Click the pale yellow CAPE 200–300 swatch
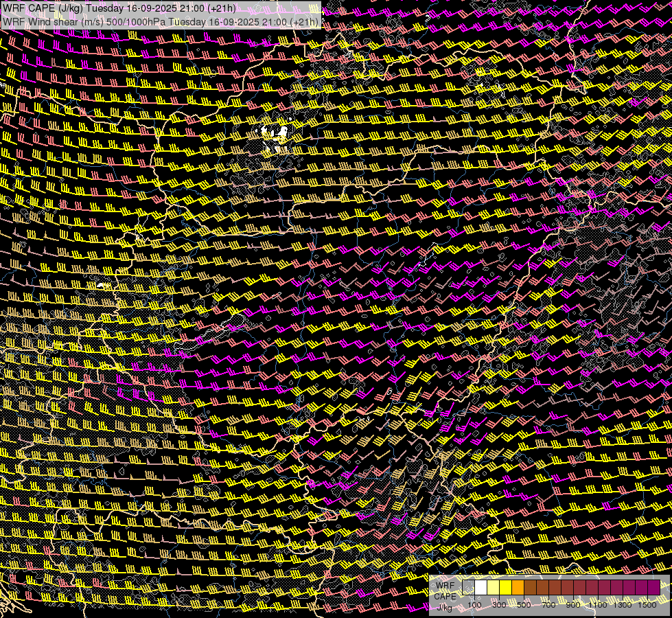 coord(494,588)
